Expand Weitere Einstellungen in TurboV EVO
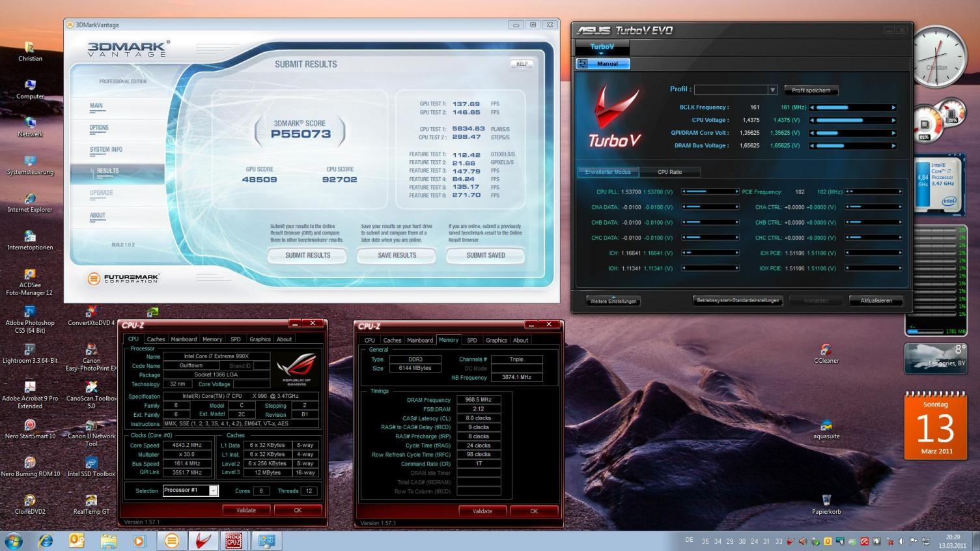The height and width of the screenshot is (551, 980). tap(613, 301)
